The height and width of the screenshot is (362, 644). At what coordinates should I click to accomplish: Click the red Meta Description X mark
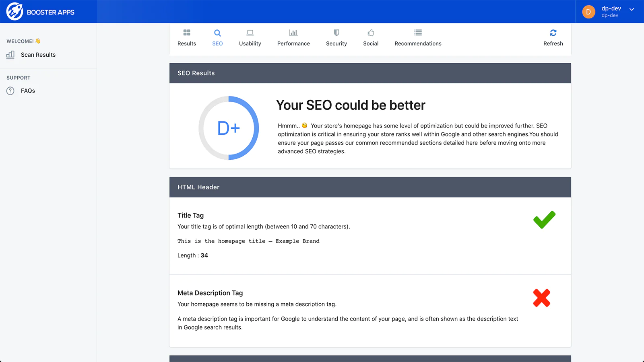click(x=541, y=298)
